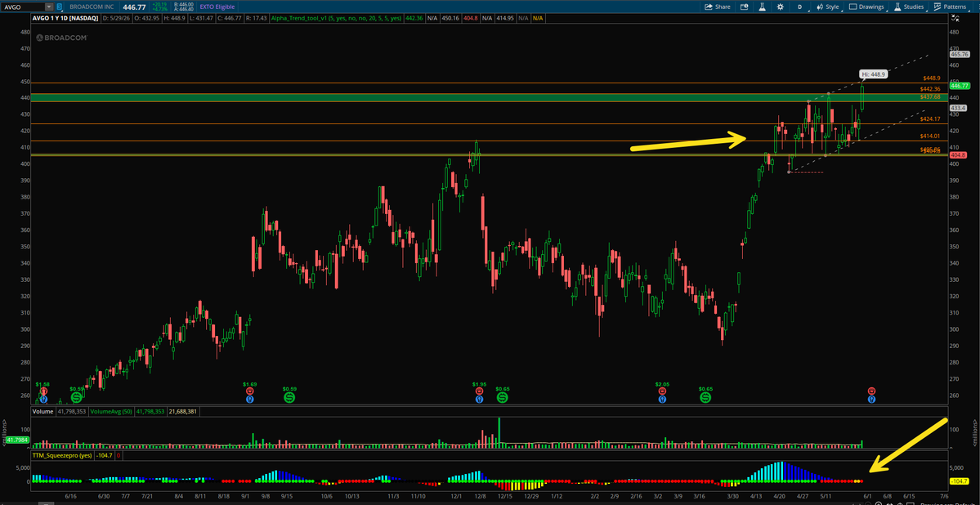Open the Studies dropdown menu
Image resolution: width=980 pixels, height=505 pixels.
[x=911, y=7]
